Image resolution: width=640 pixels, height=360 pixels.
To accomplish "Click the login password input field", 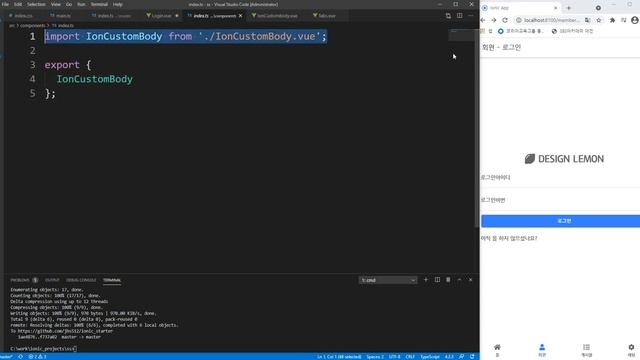I will pos(560,201).
